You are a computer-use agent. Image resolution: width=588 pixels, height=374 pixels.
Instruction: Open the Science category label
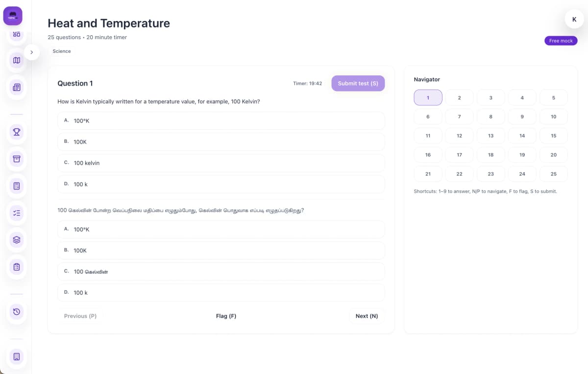[x=62, y=51]
